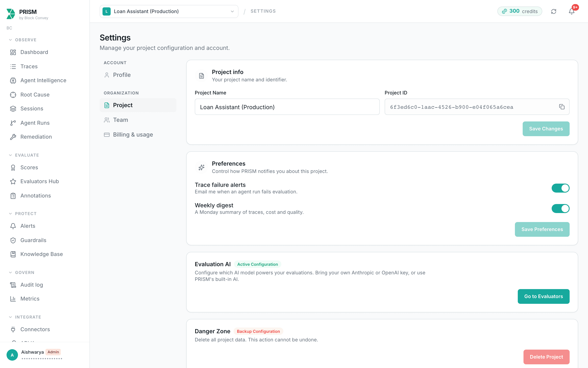This screenshot has width=588, height=368.
Task: Open the Loan Assistant project dropdown
Action: (x=169, y=11)
